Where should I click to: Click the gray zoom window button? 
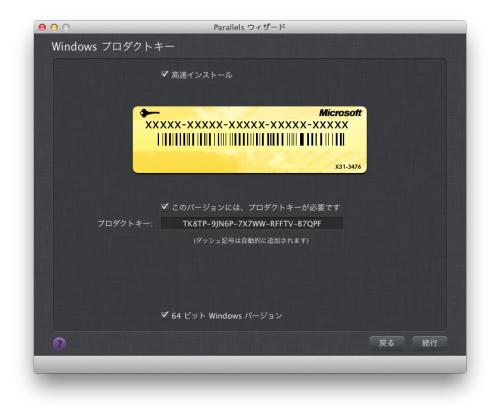click(66, 27)
